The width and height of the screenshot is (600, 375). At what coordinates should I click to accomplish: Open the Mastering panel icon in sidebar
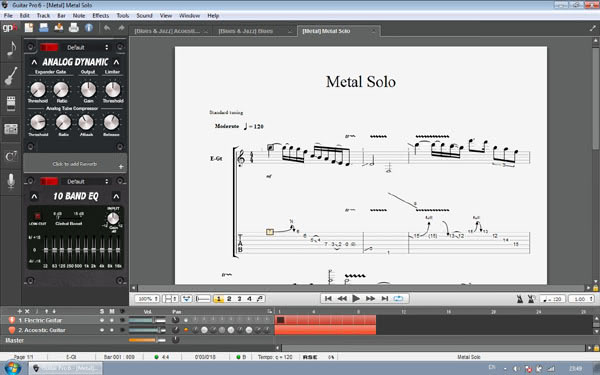point(11,129)
